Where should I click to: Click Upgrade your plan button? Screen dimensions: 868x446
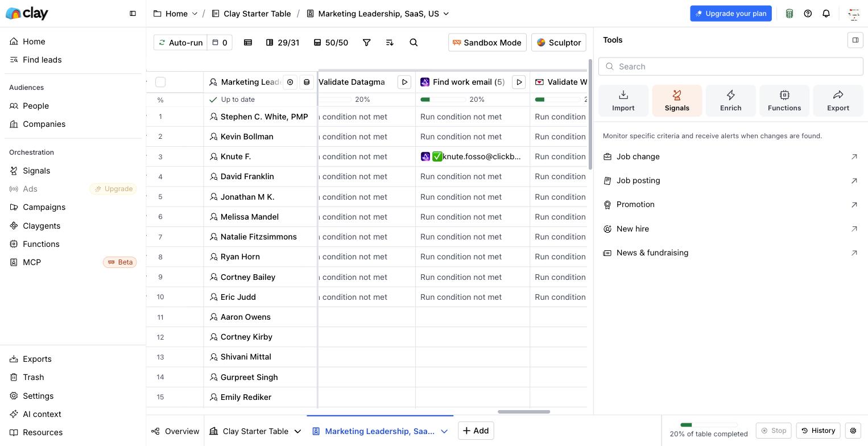pyautogui.click(x=731, y=14)
